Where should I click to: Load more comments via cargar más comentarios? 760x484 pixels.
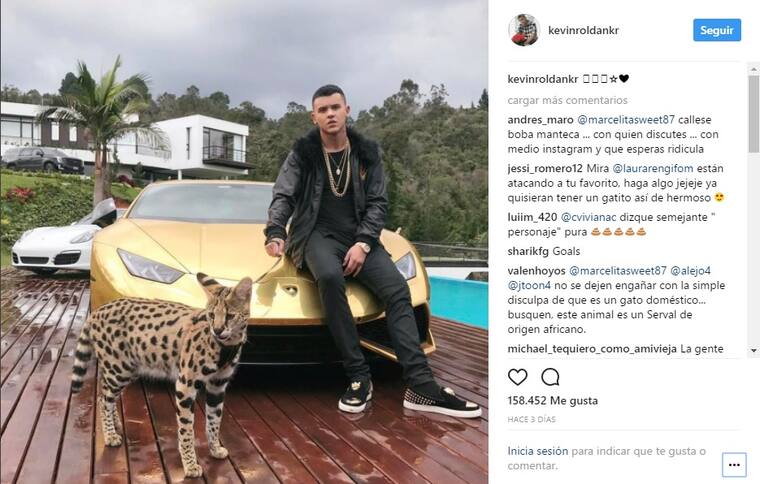click(568, 100)
